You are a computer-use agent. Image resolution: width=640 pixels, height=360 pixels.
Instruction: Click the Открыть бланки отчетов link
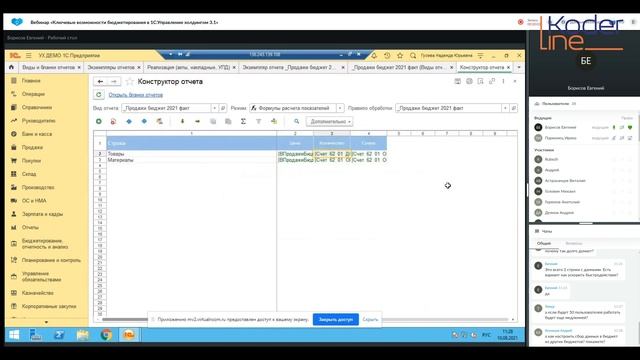(136, 95)
